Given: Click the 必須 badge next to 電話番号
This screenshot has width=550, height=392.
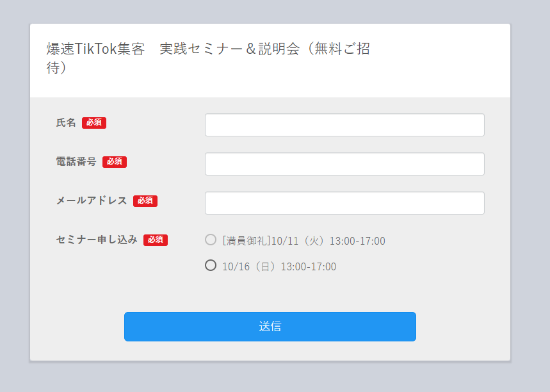Looking at the screenshot, I should [x=115, y=162].
